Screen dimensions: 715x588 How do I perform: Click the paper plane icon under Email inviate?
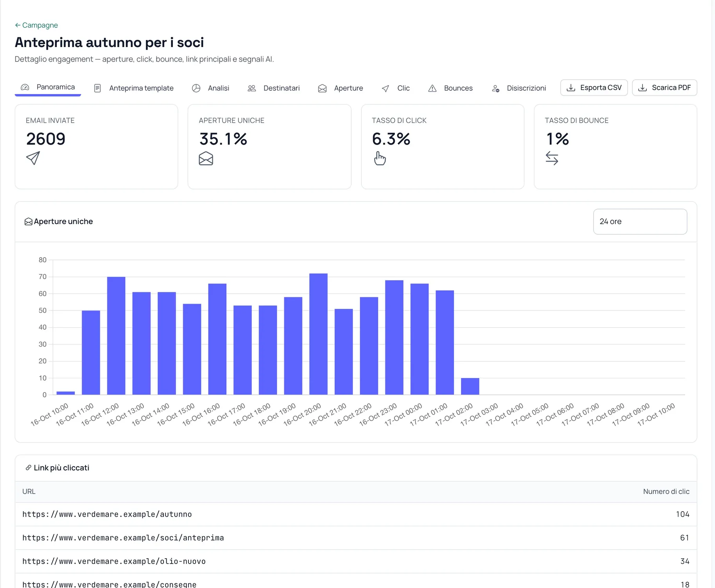[33, 158]
